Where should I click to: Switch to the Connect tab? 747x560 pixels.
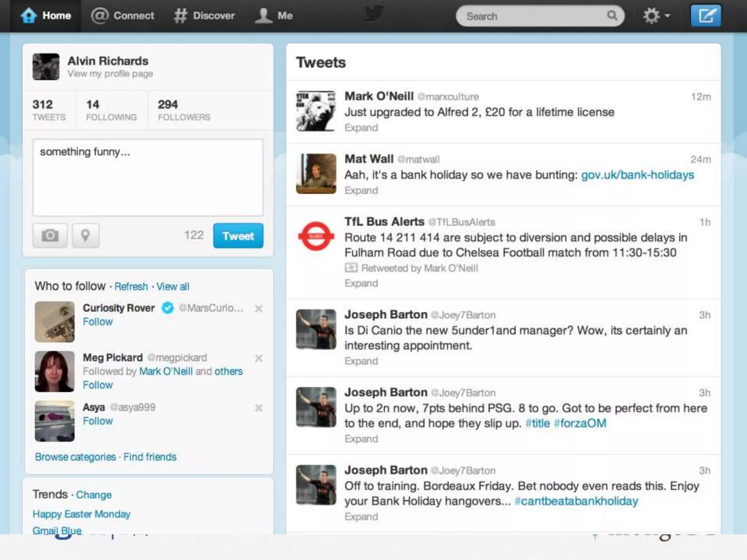123,16
